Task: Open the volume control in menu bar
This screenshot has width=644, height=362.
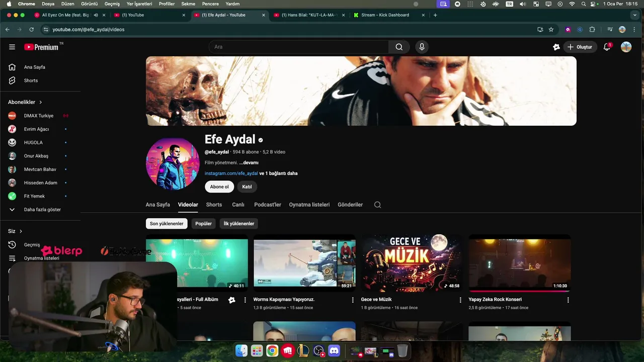Action: pos(523,4)
